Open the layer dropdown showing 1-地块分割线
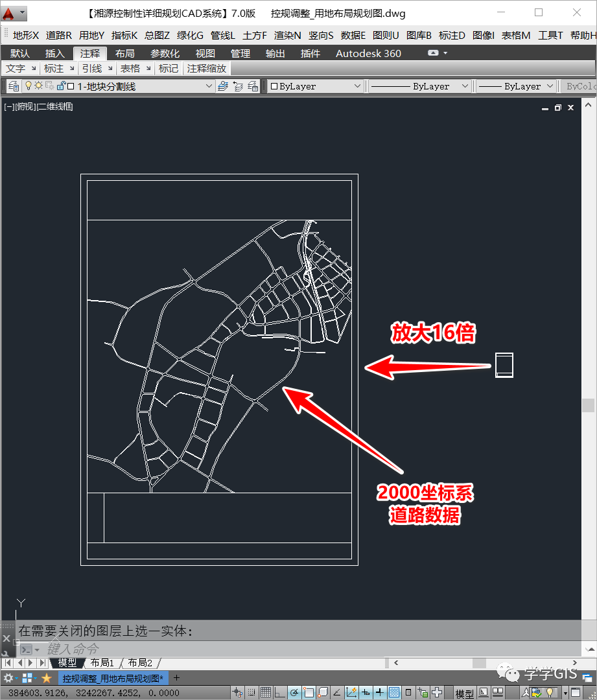 [x=207, y=86]
